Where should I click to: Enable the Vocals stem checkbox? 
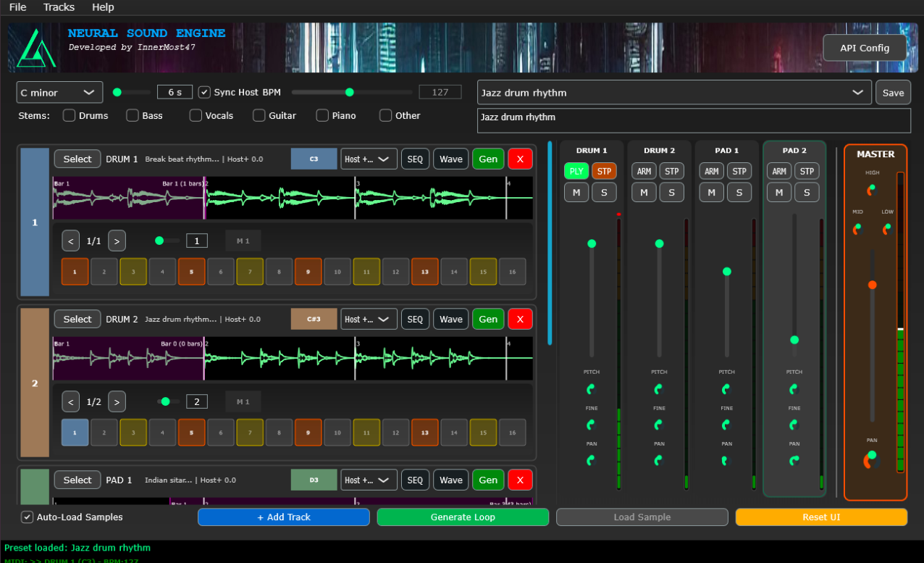196,115
